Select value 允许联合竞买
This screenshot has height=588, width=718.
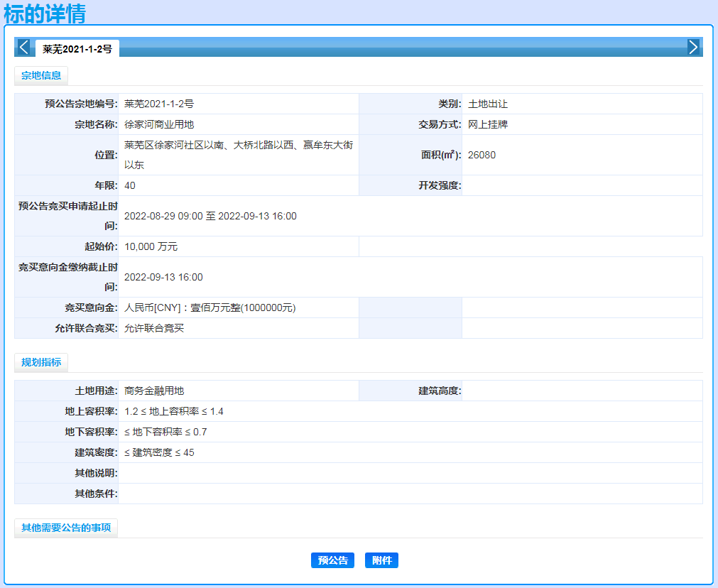point(154,328)
